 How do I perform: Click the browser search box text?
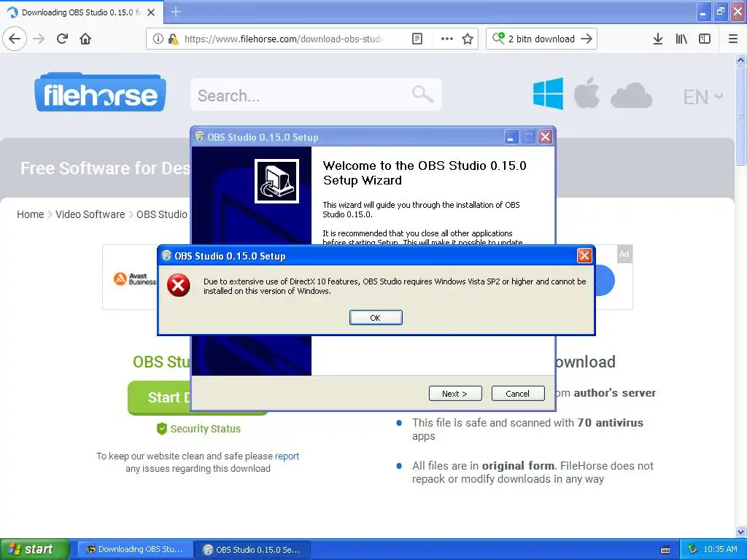click(541, 39)
